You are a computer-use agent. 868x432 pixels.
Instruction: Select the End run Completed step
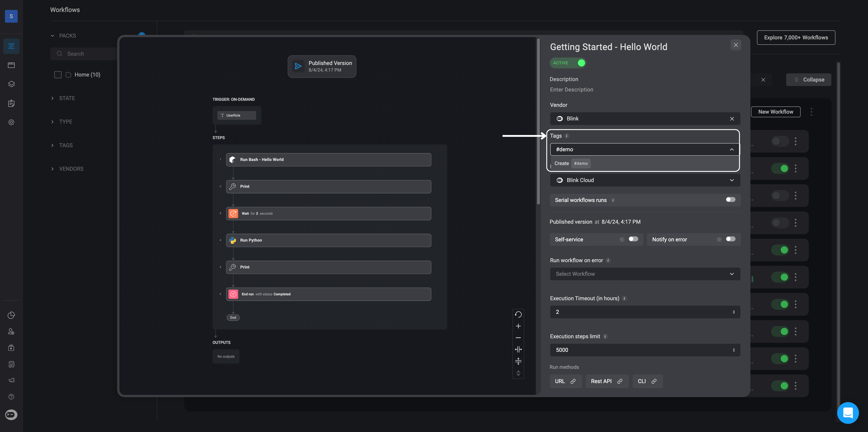coord(329,294)
